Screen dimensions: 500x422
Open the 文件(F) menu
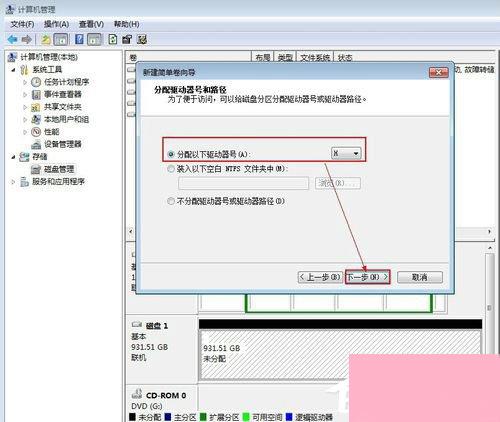coord(22,24)
